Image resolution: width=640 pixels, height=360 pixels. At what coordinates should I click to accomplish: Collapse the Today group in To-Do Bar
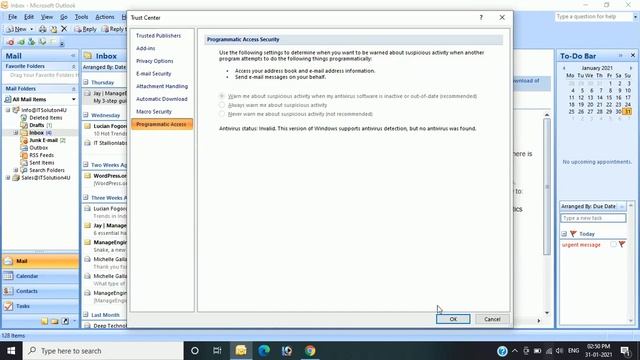coord(564,233)
